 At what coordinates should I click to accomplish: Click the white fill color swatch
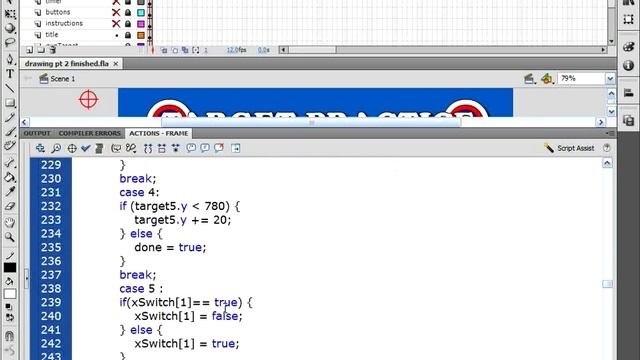coord(10,294)
